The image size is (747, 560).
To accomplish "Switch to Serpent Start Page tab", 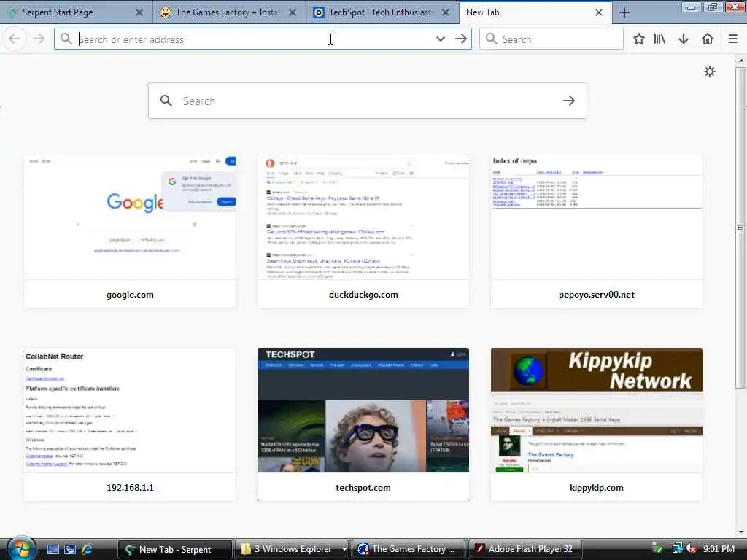I will [x=76, y=12].
